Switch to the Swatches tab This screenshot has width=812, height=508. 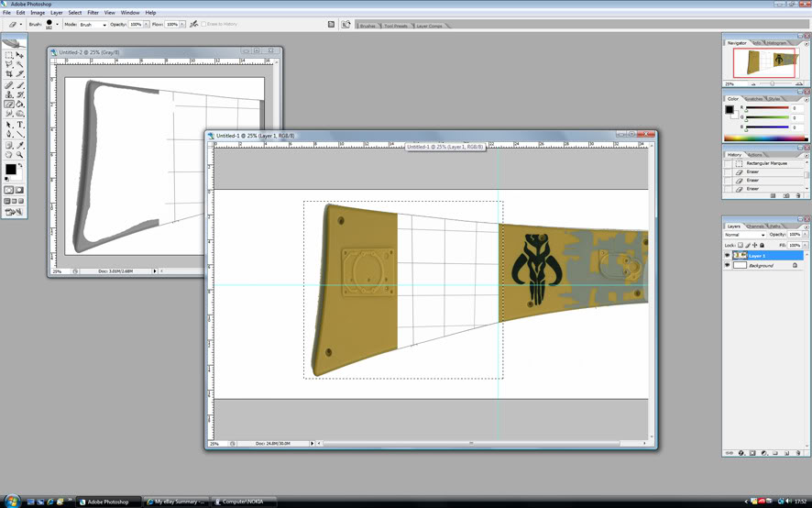pyautogui.click(x=754, y=98)
